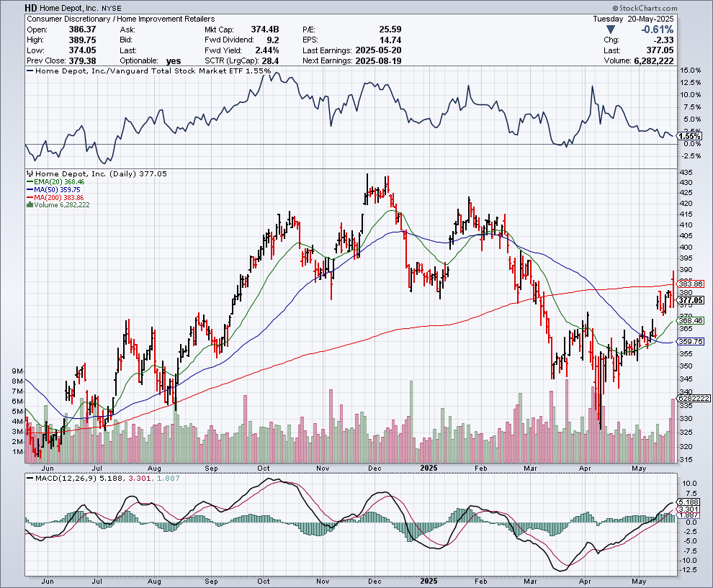The image size is (713, 588).
Task: Click the 15.0% relative strength axis label
Action: coord(690,71)
